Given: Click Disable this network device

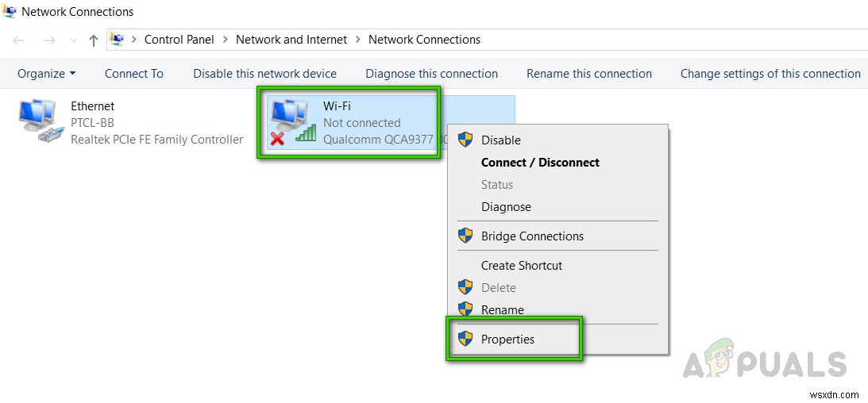Looking at the screenshot, I should tap(264, 74).
